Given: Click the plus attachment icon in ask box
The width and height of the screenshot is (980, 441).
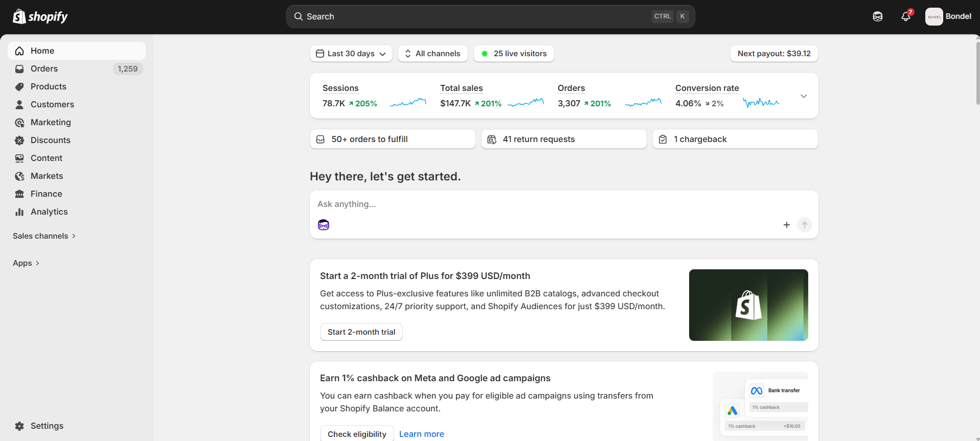Looking at the screenshot, I should click(x=787, y=225).
